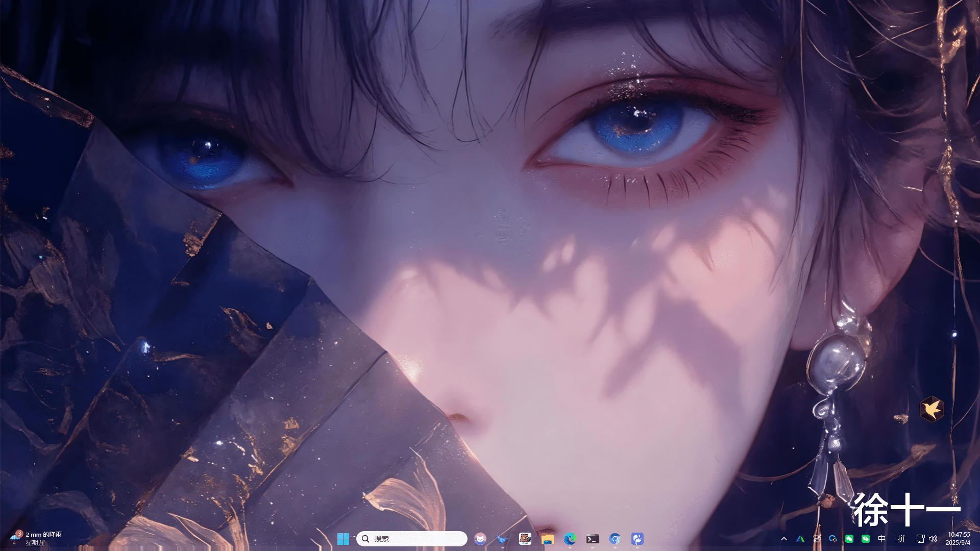This screenshot has width=980, height=551.
Task: Open the cat avatar app on the taskbar
Action: [480, 539]
